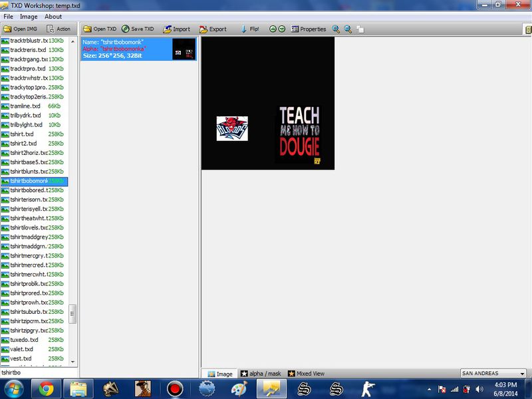Click the Open IMG button
532x399 pixels.
(20, 29)
